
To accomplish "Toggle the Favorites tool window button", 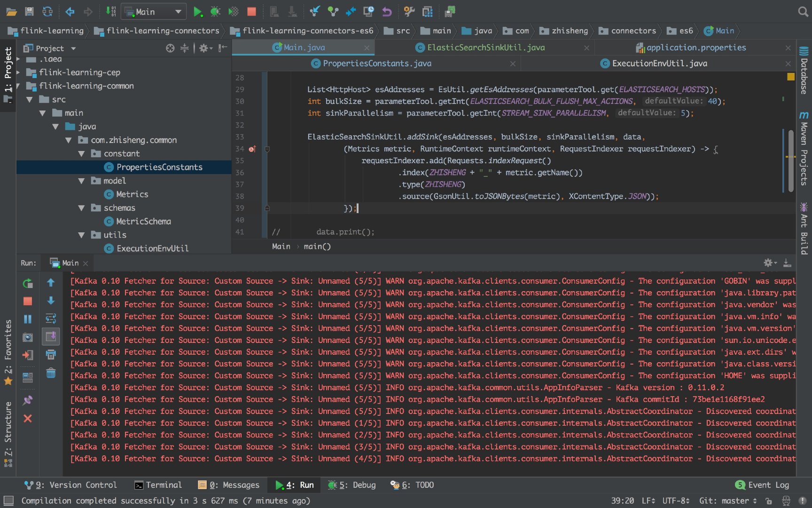I will click(x=8, y=352).
